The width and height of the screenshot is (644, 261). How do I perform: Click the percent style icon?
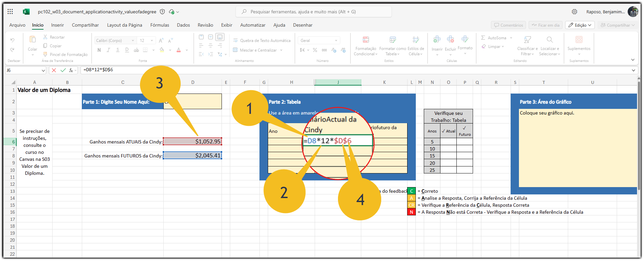[315, 50]
